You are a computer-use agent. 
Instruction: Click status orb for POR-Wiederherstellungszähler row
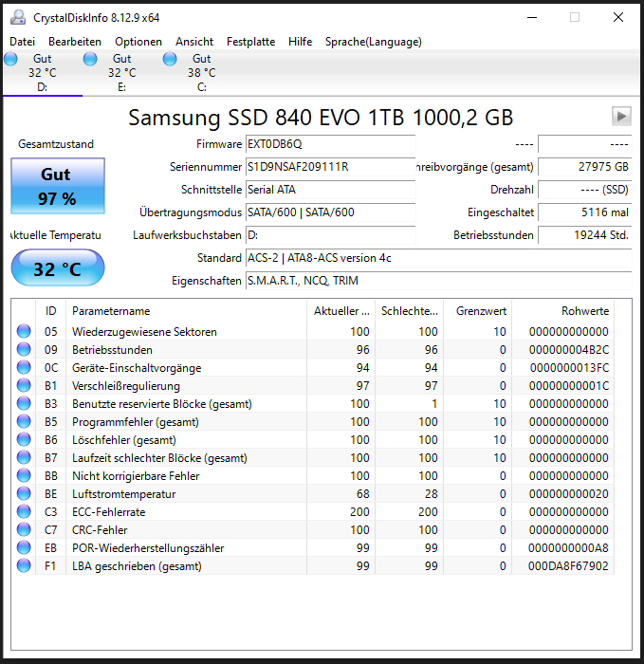pos(24,547)
